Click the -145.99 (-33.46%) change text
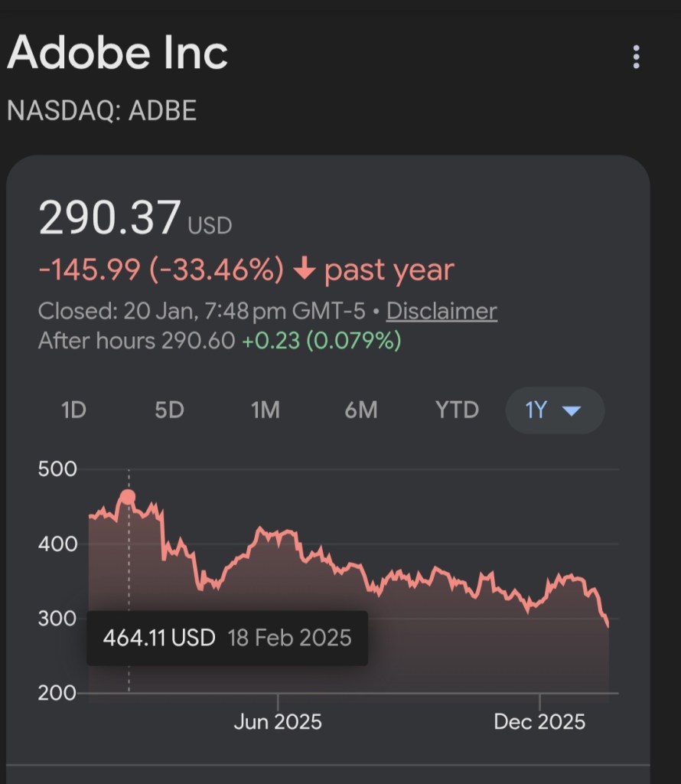 click(x=161, y=269)
